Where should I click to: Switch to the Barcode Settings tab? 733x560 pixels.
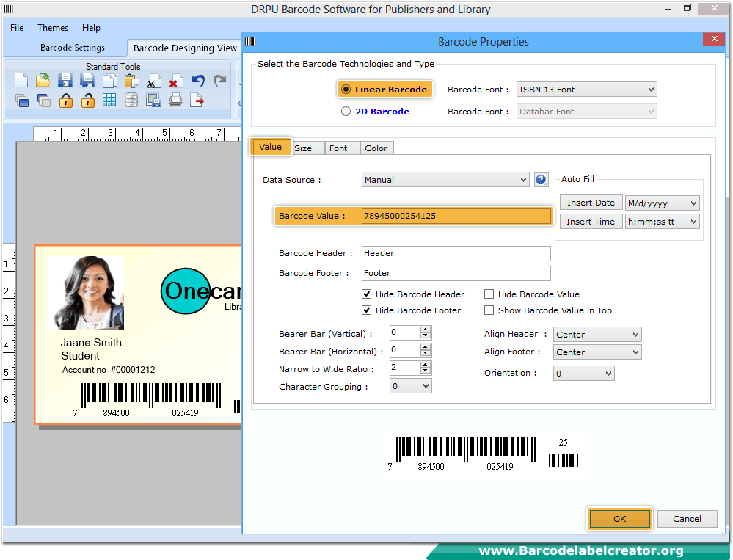pyautogui.click(x=73, y=48)
